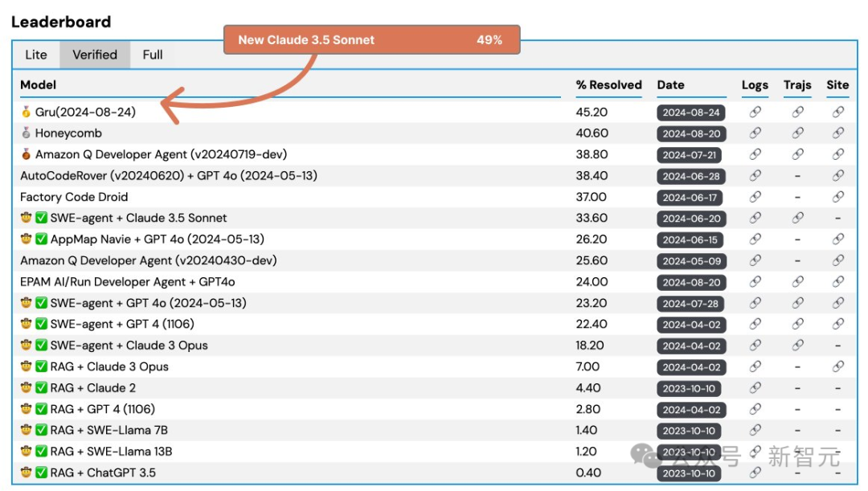Sort by the % Resolved column header

tap(608, 85)
